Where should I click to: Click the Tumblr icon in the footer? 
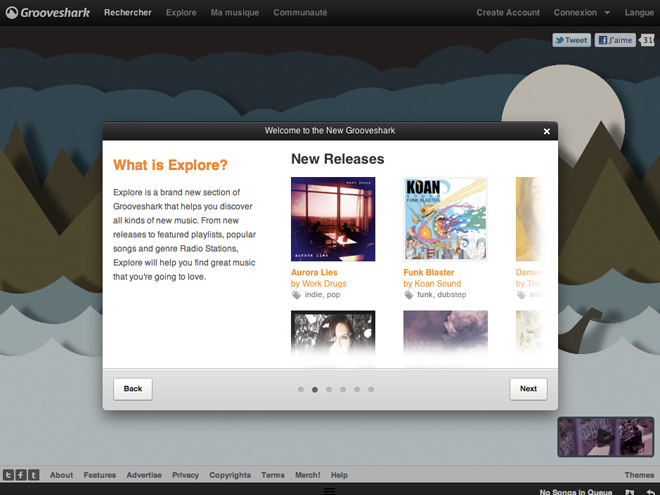pyautogui.click(x=34, y=475)
